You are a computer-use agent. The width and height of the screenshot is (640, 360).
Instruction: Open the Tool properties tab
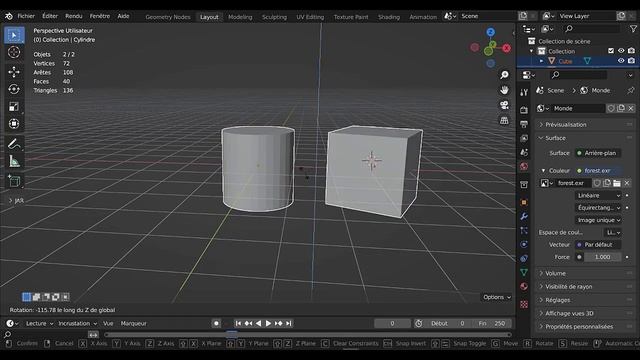click(x=524, y=92)
